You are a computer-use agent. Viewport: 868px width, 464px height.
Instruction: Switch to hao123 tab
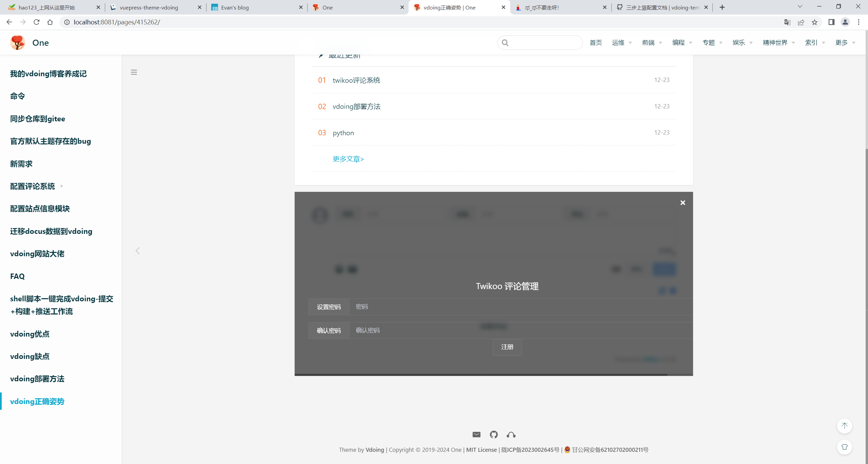[x=54, y=7]
